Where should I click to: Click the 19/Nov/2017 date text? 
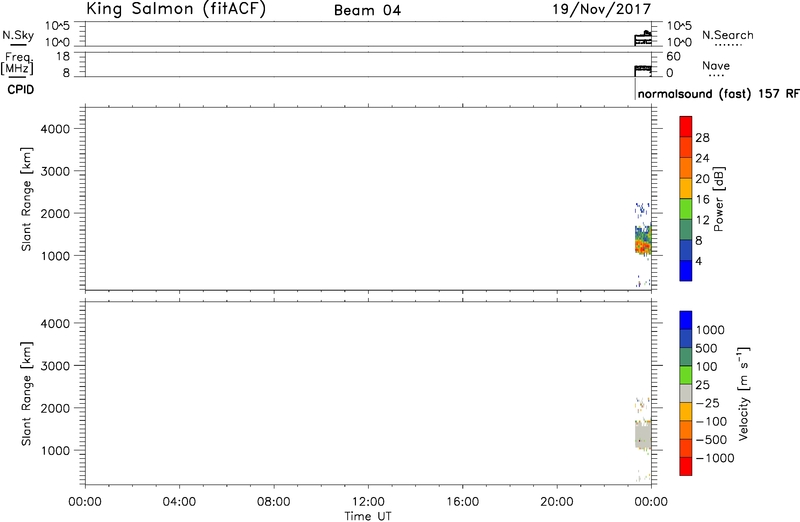click(x=602, y=9)
